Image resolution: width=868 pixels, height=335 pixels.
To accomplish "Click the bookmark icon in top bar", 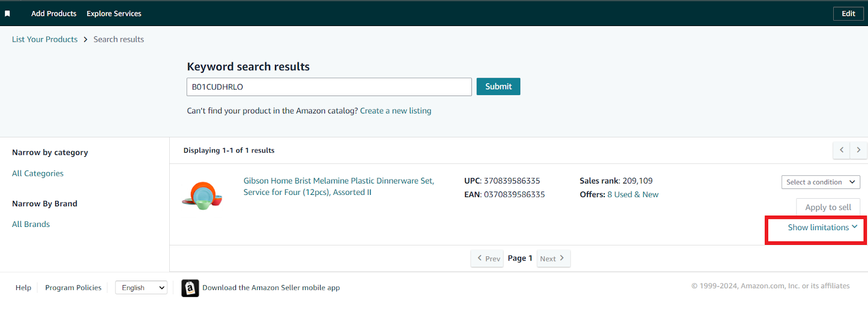I will [x=8, y=14].
